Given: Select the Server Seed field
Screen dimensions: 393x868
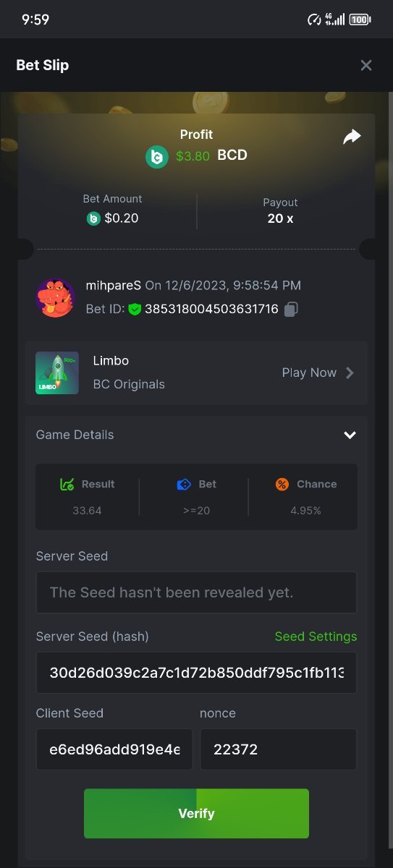Looking at the screenshot, I should coord(196,592).
